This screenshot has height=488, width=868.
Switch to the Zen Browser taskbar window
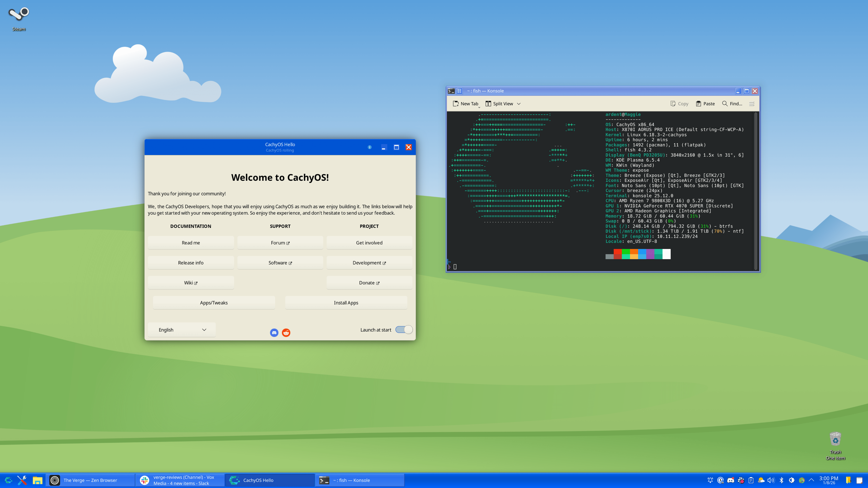point(91,480)
